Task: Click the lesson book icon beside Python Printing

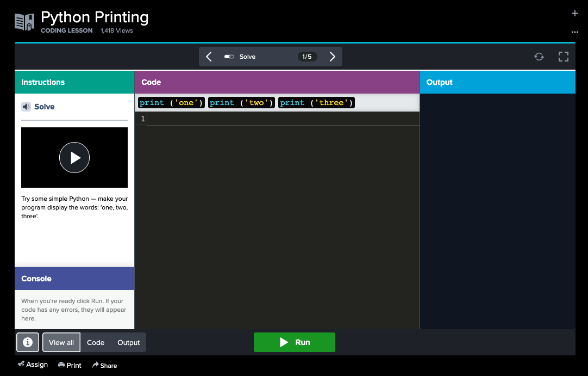Action: click(x=24, y=22)
